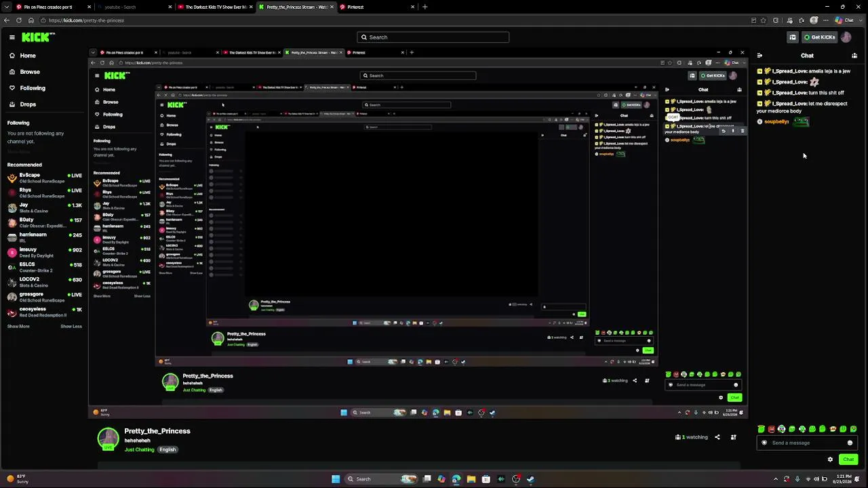
Task: Open Jay's Slots & Casino channel
Action: point(45,208)
